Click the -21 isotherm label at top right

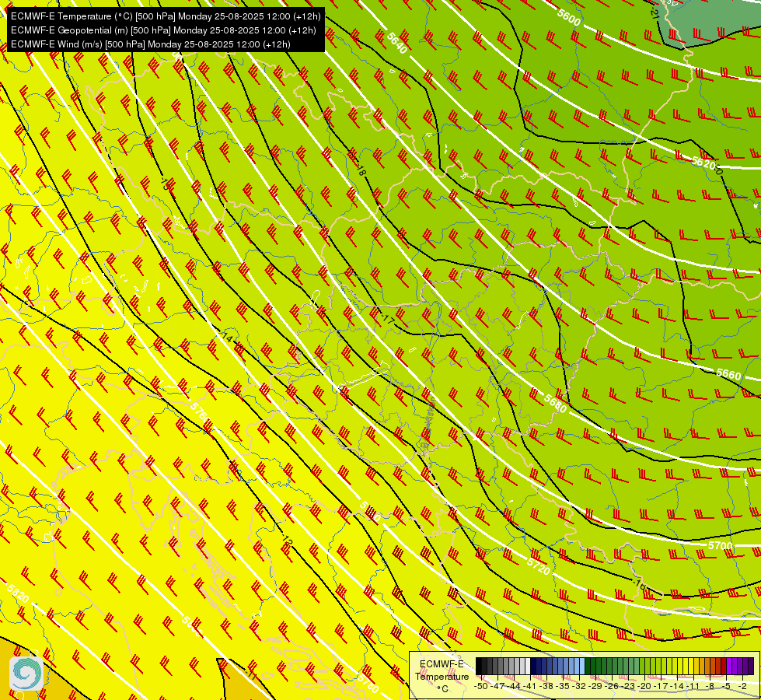click(x=654, y=13)
